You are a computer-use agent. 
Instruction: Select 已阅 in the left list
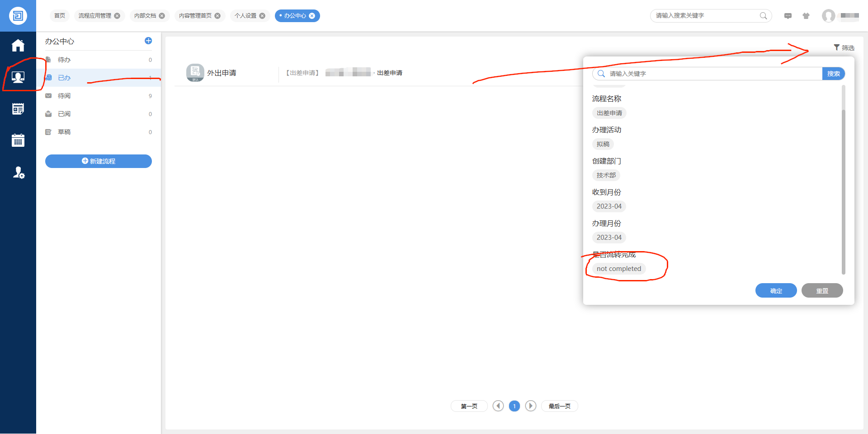point(99,114)
